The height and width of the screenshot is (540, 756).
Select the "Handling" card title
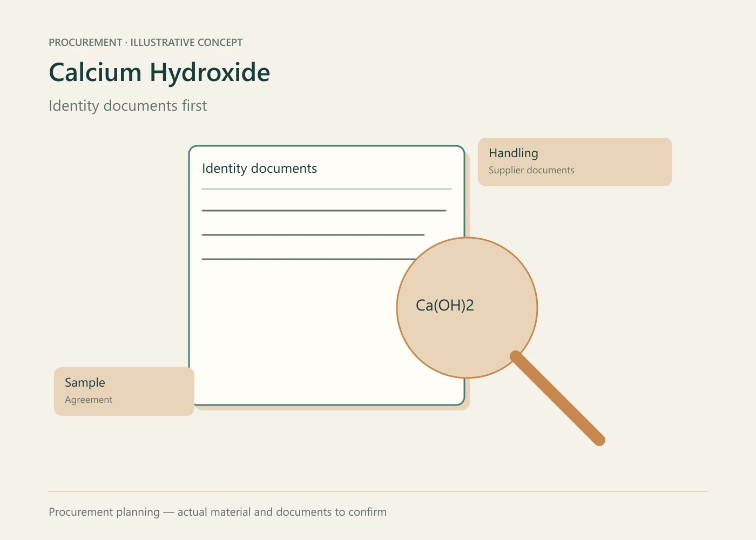click(x=514, y=153)
